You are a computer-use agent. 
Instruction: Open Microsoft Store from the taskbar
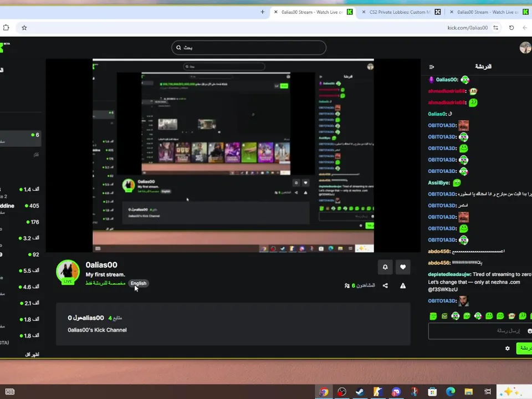432,392
